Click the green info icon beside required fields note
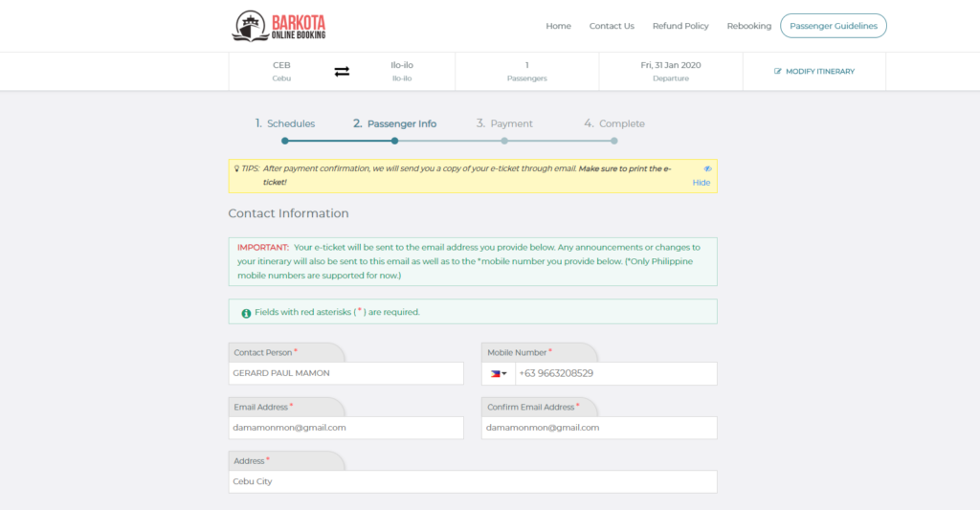The width and height of the screenshot is (980, 510). pyautogui.click(x=246, y=313)
